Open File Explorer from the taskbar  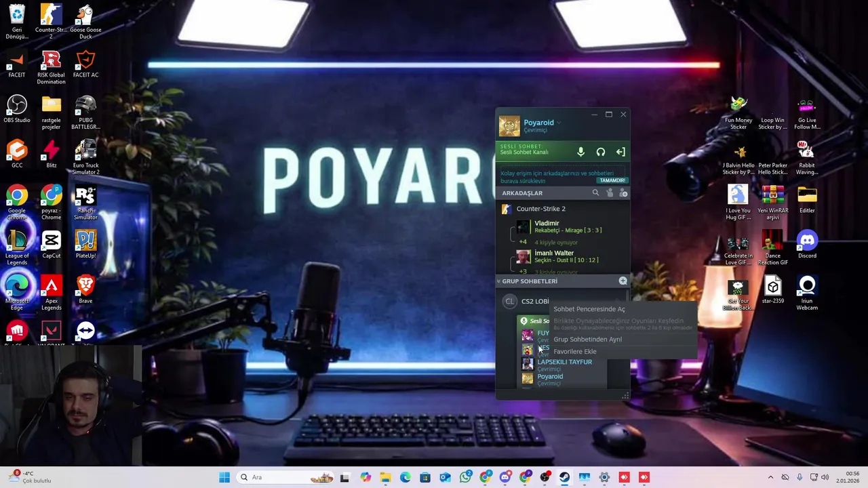point(385,477)
